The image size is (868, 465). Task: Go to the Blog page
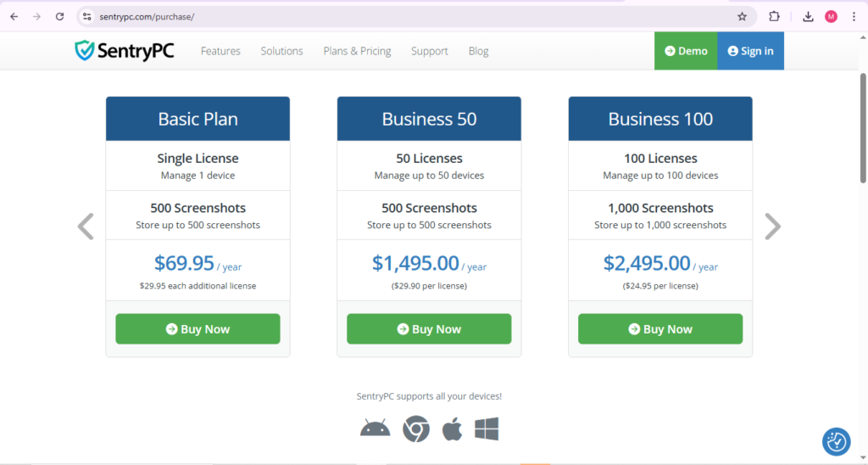(478, 51)
